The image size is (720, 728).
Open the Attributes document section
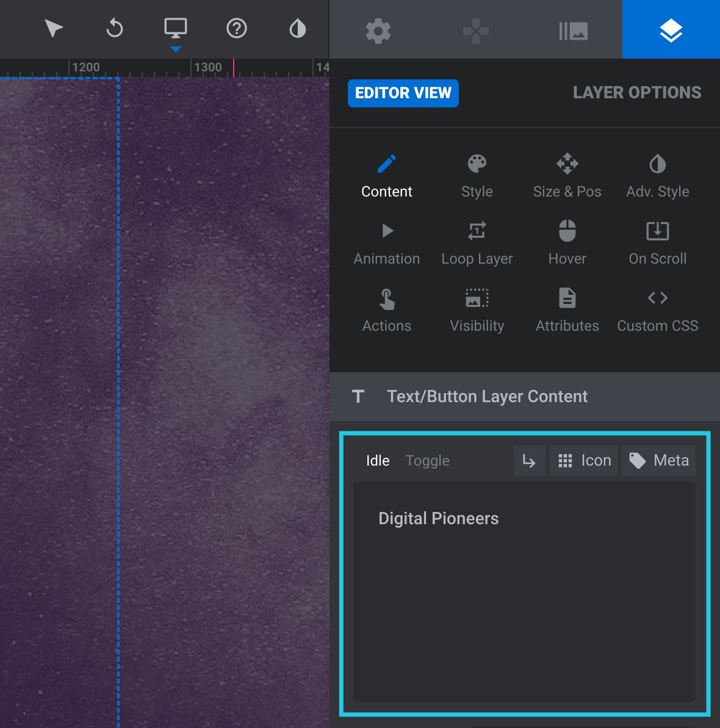tap(567, 311)
